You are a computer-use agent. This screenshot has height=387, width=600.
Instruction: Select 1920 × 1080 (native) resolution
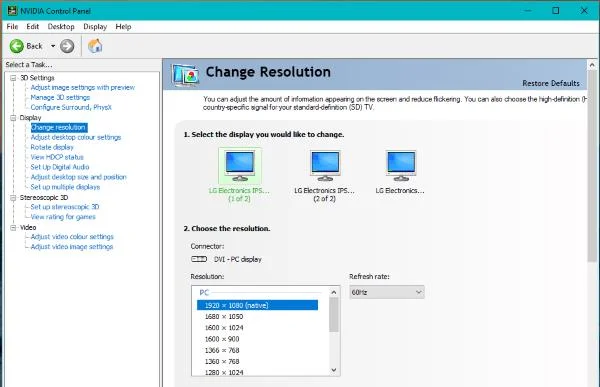tap(257, 305)
